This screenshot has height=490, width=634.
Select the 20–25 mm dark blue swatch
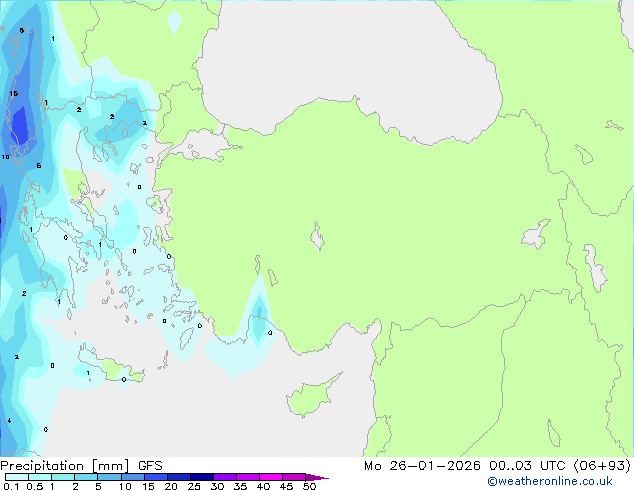[178, 477]
